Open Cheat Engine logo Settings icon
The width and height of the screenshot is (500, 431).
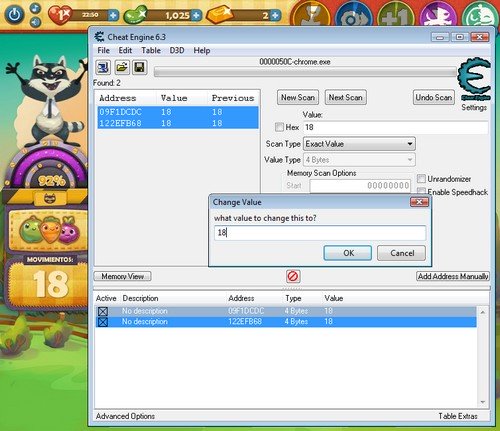coord(474,79)
